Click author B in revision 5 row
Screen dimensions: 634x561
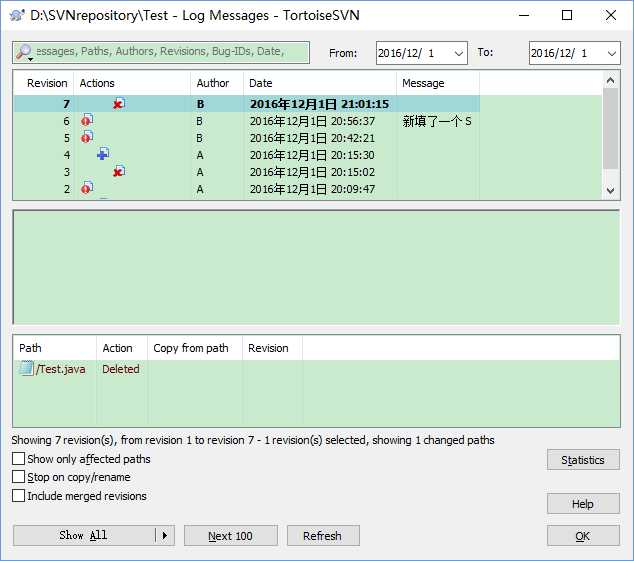coord(199,138)
